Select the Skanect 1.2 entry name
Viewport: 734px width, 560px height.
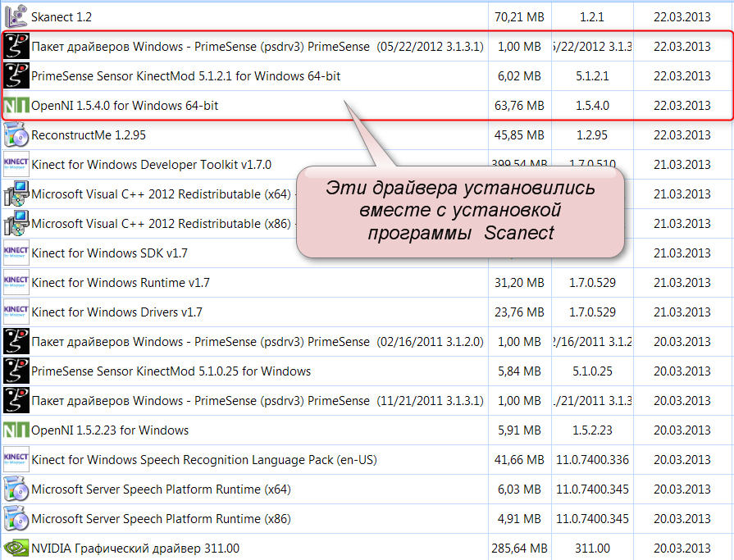(62, 17)
